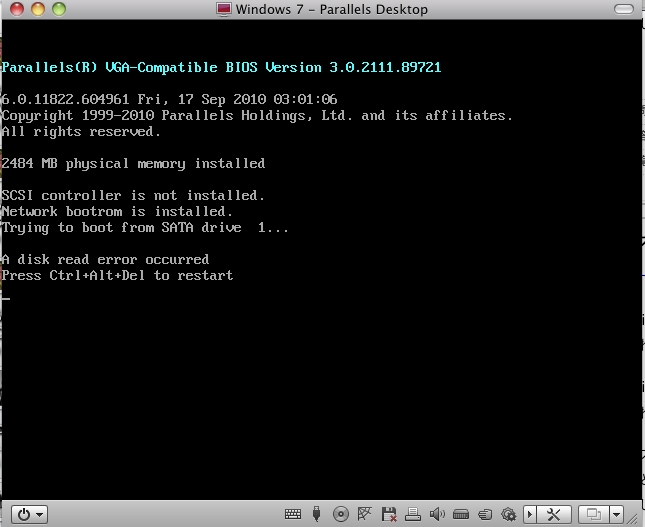This screenshot has width=645, height=527.
Task: Open the hard disk icon
Action: (x=461, y=514)
